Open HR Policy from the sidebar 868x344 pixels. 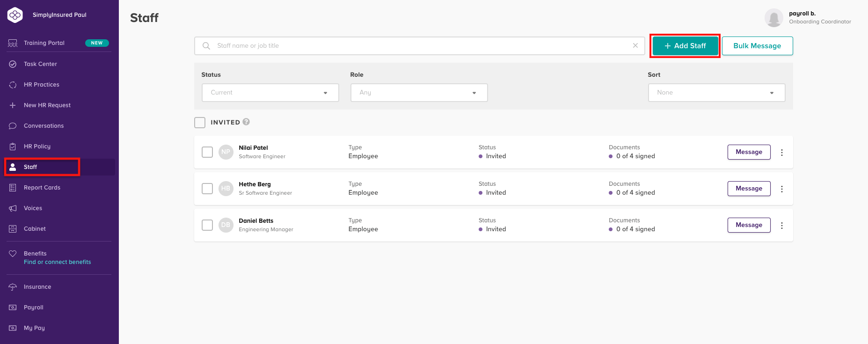click(x=37, y=146)
